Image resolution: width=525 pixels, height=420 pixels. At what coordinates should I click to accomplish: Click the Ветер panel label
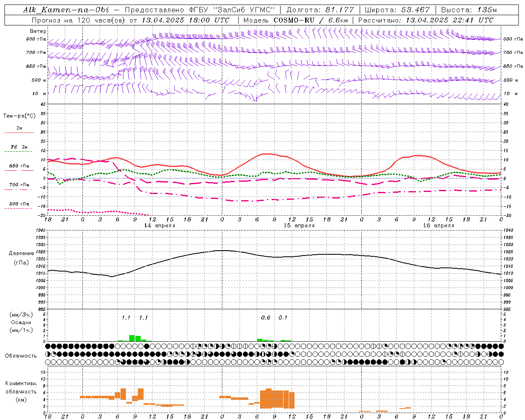click(38, 31)
